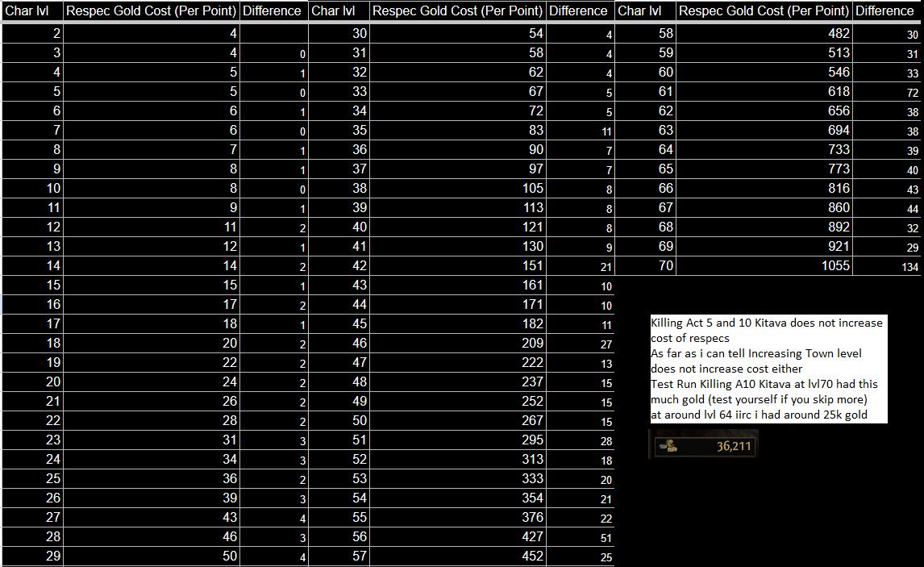Select respec cost cell 333

458,478
